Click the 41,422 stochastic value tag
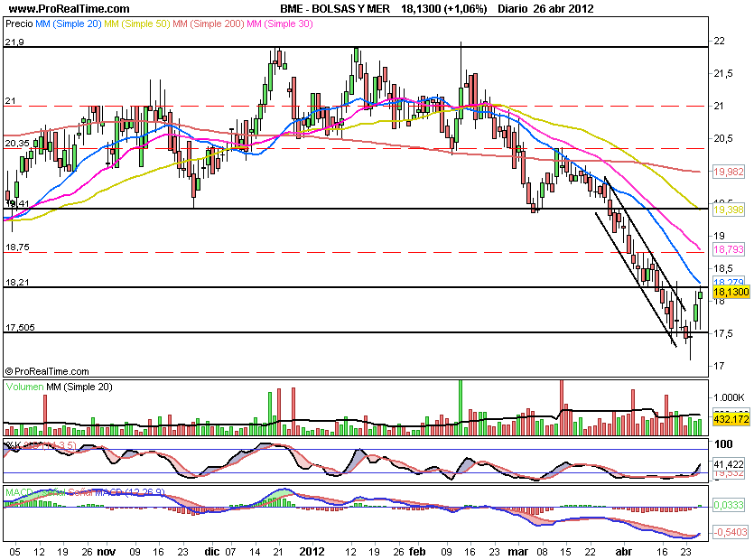754x560 pixels. [729, 463]
